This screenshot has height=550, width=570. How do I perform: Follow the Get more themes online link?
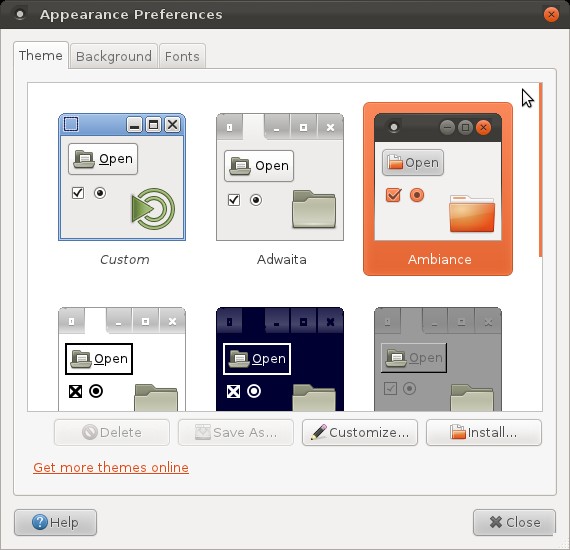coord(111,467)
